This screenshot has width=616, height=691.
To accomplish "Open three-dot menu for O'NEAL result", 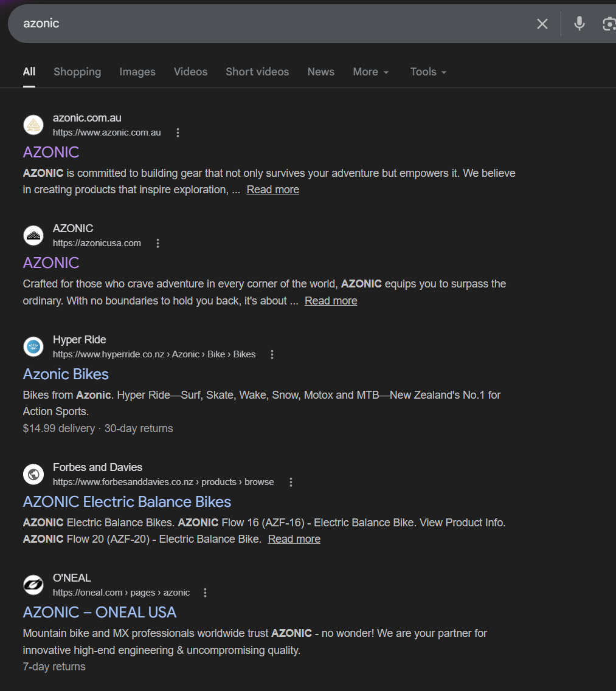I will (205, 593).
